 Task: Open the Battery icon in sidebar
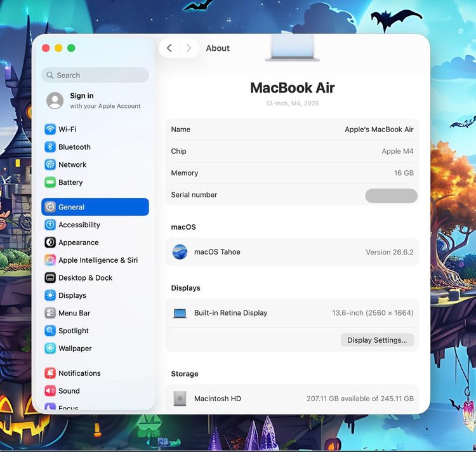(x=50, y=182)
